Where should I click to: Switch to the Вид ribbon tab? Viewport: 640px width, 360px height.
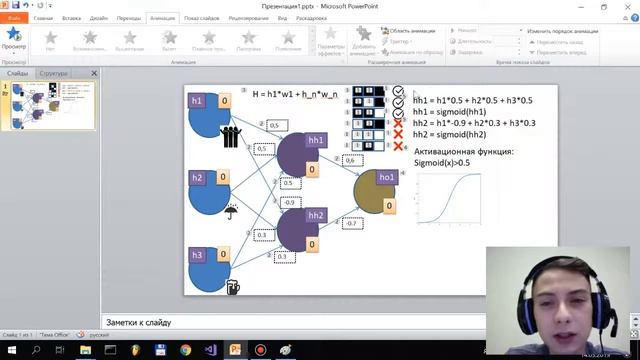(282, 18)
